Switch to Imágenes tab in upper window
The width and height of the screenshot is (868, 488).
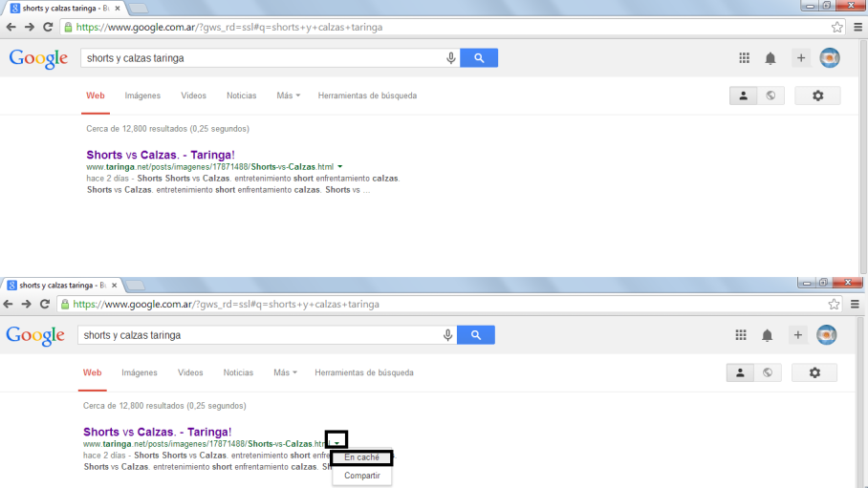[142, 95]
